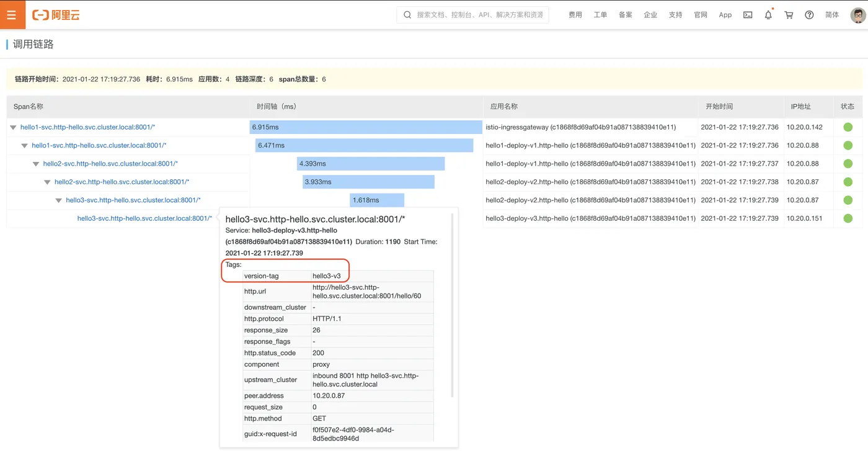Screen dimensions: 868x451
Task: Click the search magnifier icon
Action: [407, 15]
